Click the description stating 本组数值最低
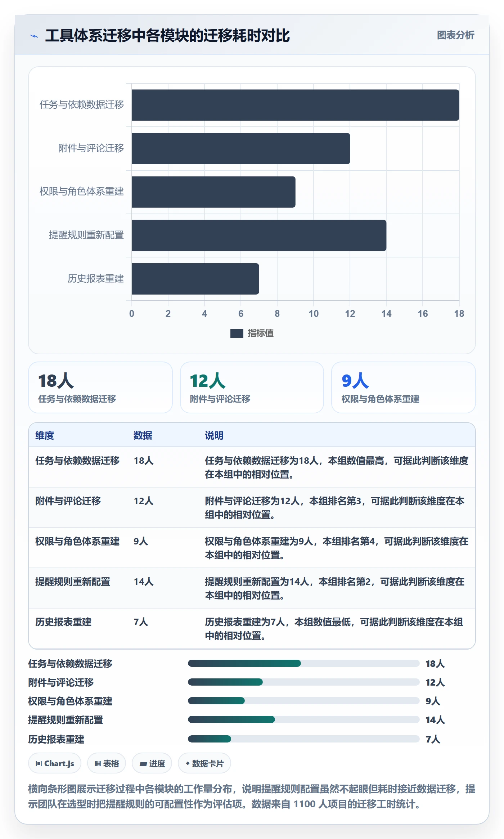Viewport: 504px width, 839px height. pyautogui.click(x=334, y=629)
